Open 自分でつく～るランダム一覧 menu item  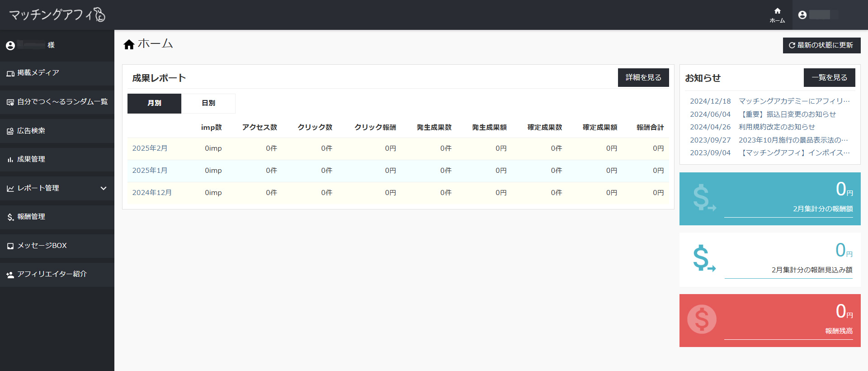click(x=62, y=102)
